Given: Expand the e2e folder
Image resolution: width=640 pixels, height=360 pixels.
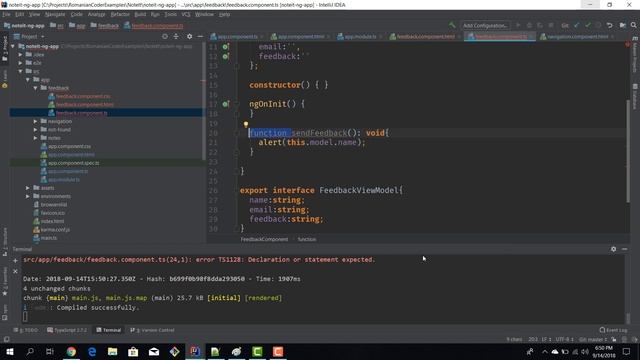Looking at the screenshot, I should click(x=20, y=63).
